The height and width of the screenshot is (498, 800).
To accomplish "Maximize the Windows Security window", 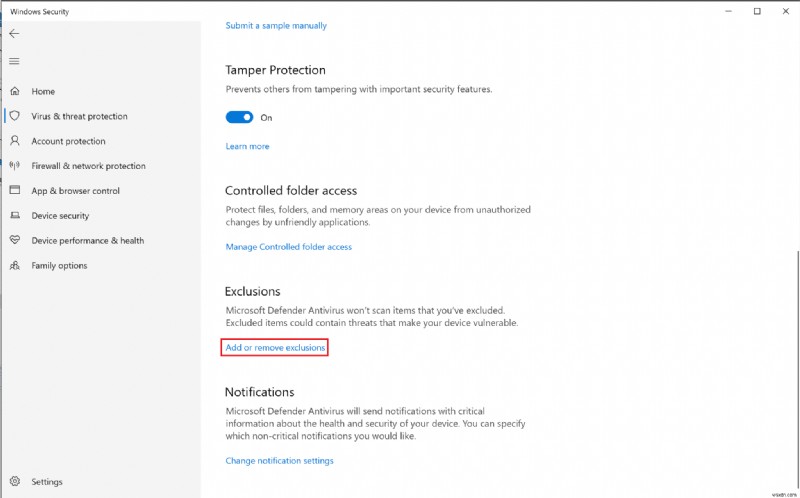I will click(757, 11).
